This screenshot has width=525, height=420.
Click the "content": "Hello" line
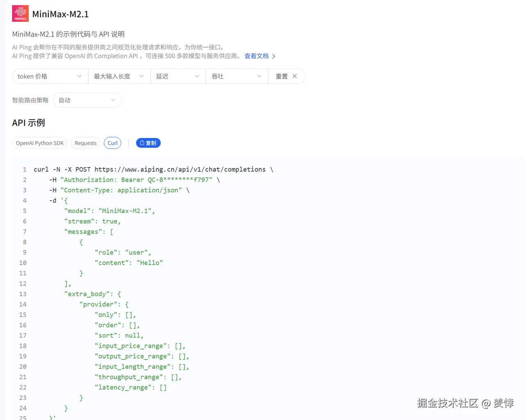click(128, 263)
